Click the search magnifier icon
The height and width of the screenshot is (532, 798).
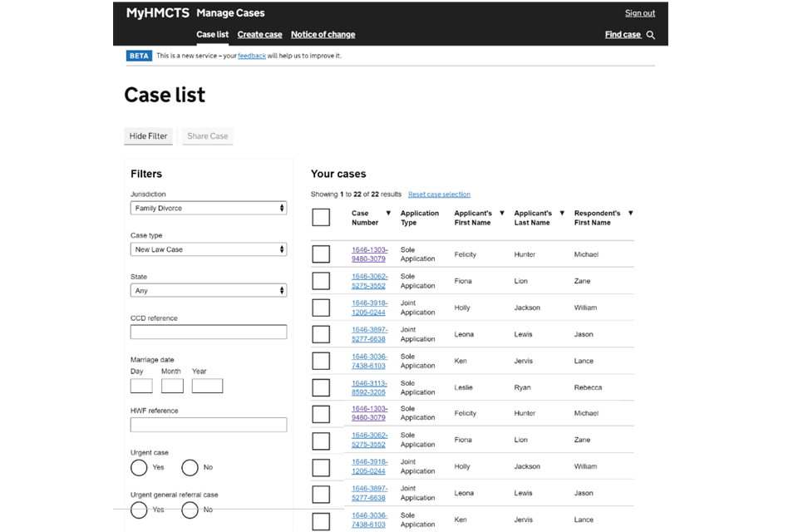[x=651, y=35]
